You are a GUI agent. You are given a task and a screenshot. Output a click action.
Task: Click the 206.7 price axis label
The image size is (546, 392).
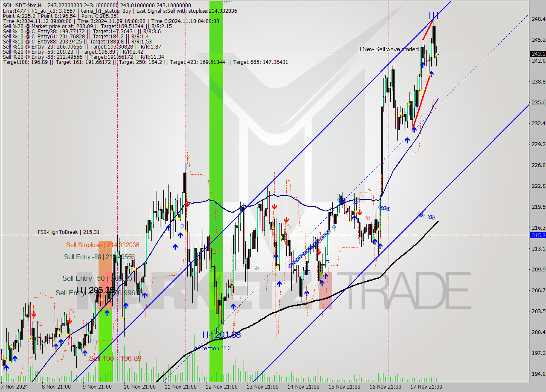pos(538,290)
